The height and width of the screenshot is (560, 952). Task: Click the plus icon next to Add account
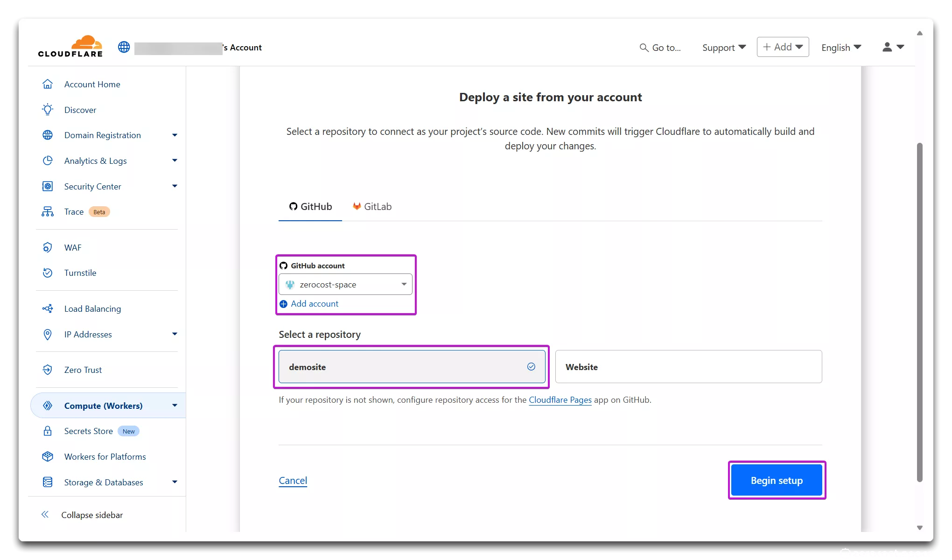283,304
